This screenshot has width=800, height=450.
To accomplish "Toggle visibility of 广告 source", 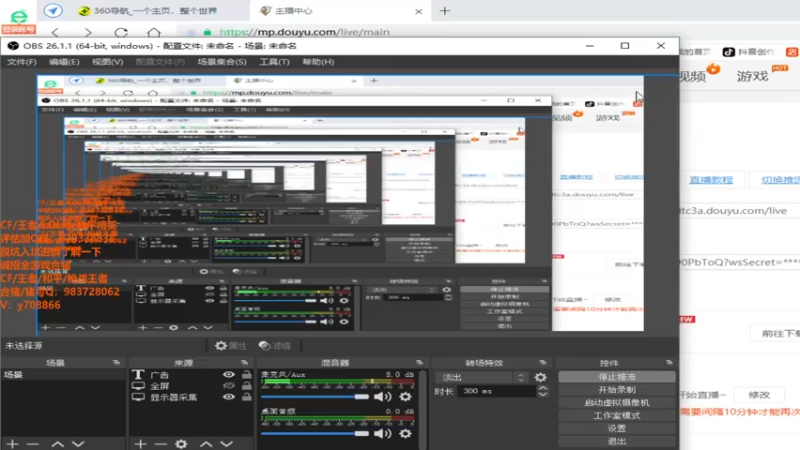I will (x=229, y=374).
